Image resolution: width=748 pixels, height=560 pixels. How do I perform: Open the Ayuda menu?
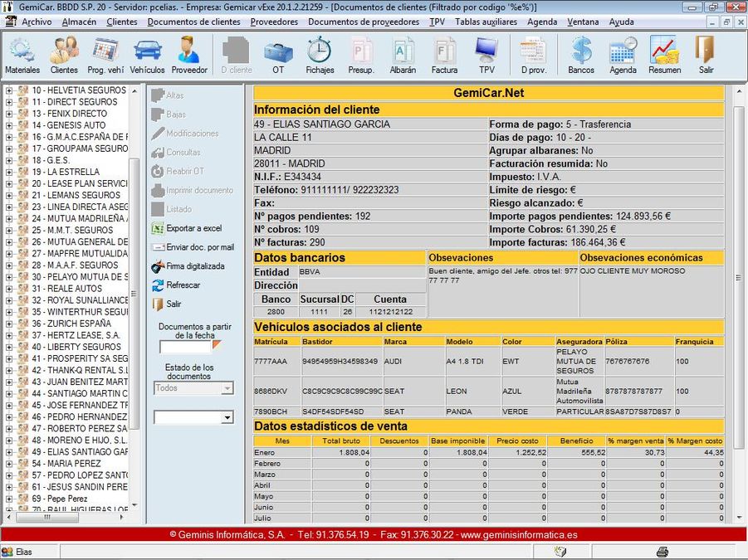click(621, 22)
